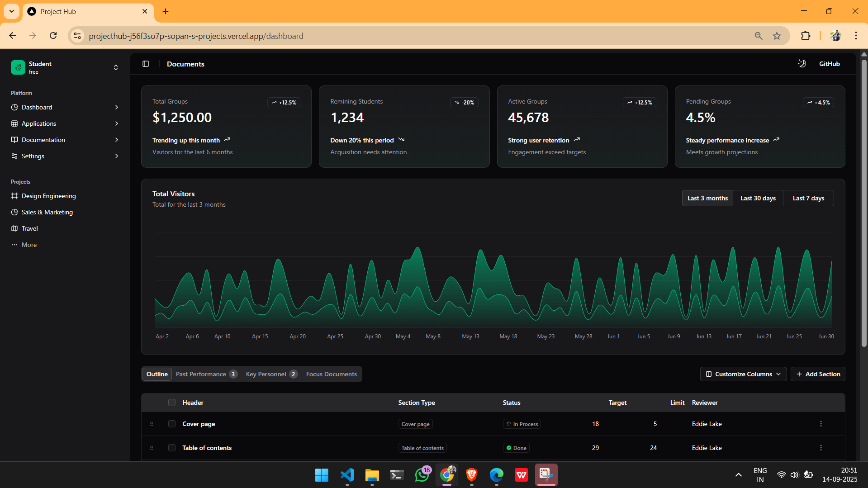Viewport: 868px width, 488px height.
Task: Bookmark the page with star icon
Action: 777,36
